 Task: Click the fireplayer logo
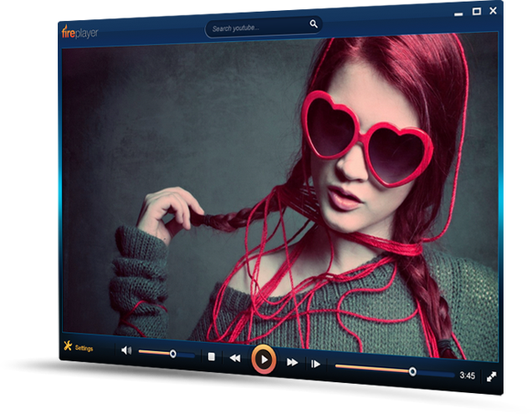pyautogui.click(x=80, y=33)
